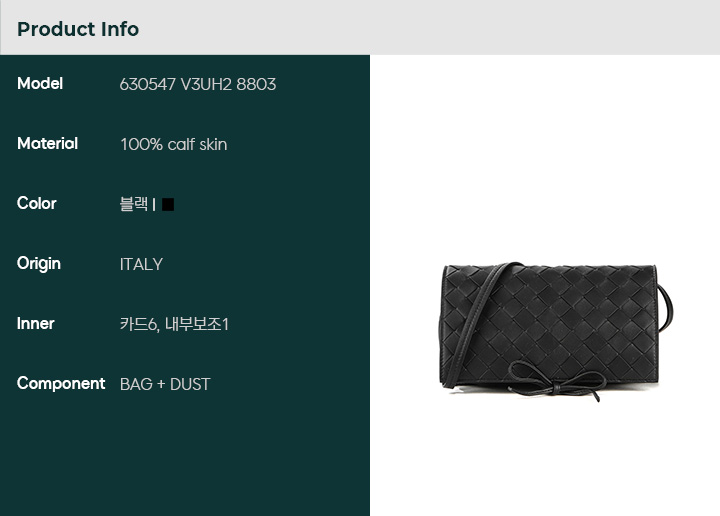
Task: Click the Material label
Action: tap(47, 144)
